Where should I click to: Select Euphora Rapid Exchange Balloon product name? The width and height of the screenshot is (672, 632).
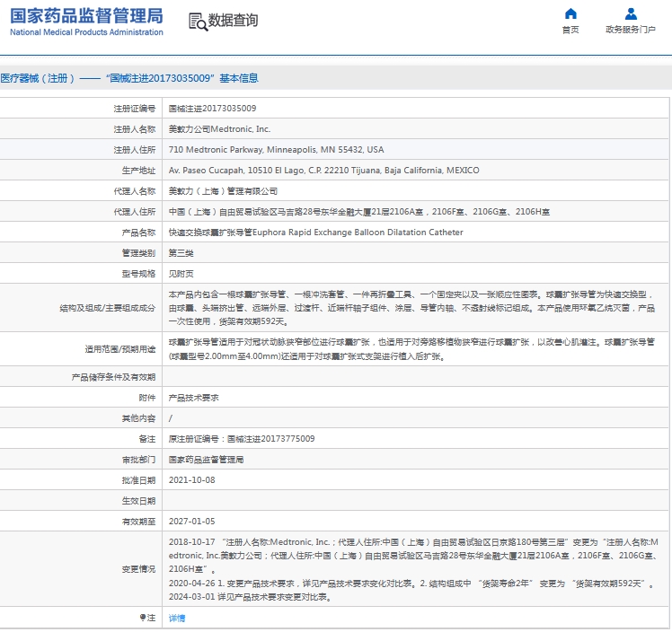[x=315, y=233]
